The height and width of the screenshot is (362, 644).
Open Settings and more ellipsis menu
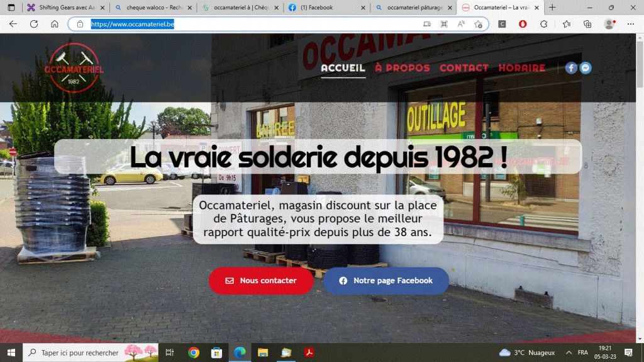pos(631,25)
